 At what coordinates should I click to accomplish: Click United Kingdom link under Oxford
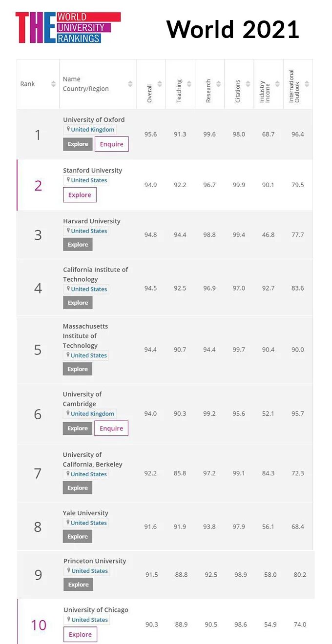pos(92,130)
